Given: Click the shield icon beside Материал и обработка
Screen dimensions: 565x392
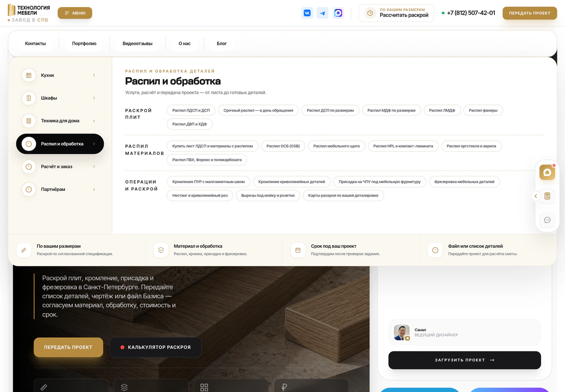Looking at the screenshot, I should [x=161, y=250].
